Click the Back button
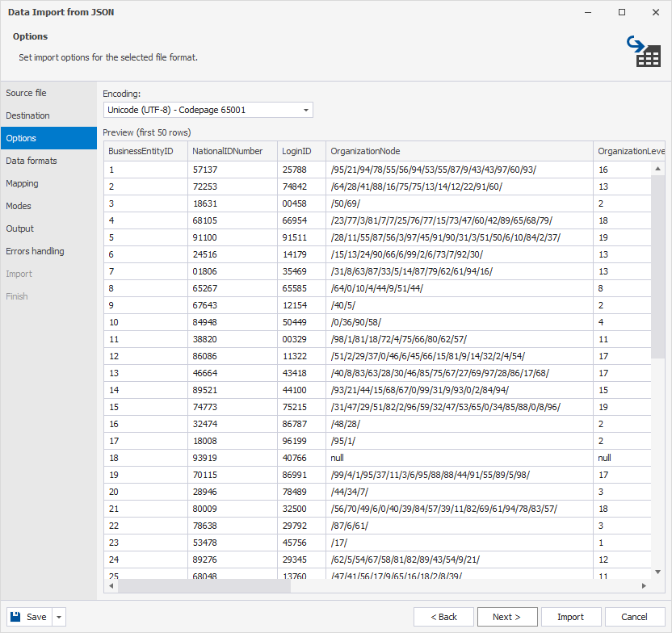This screenshot has width=672, height=633. tap(443, 617)
